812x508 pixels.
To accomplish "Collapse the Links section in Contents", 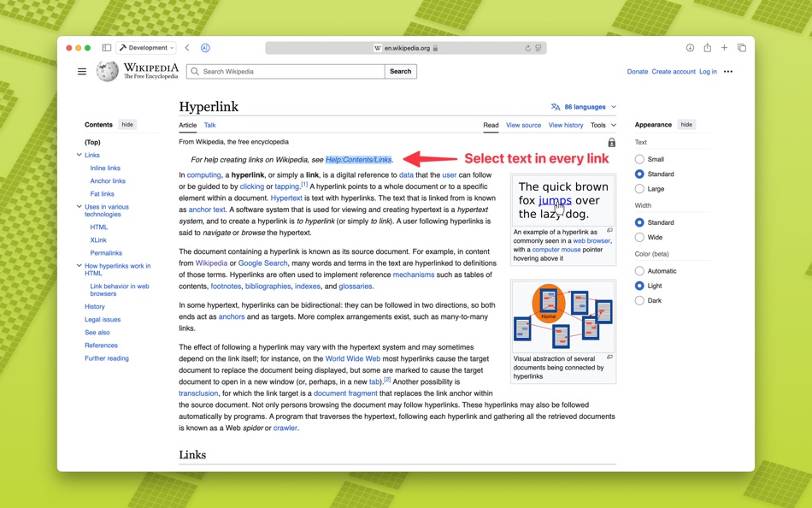I will click(79, 155).
